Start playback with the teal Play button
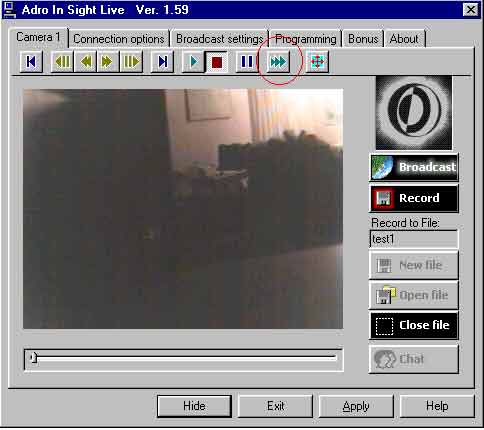The width and height of the screenshot is (484, 430). coord(193,62)
